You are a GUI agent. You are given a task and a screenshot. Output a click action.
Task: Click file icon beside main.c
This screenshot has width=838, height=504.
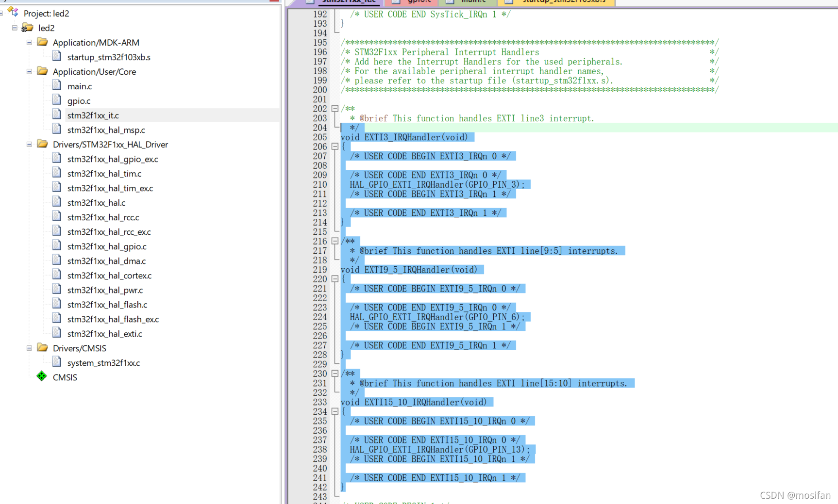(57, 85)
